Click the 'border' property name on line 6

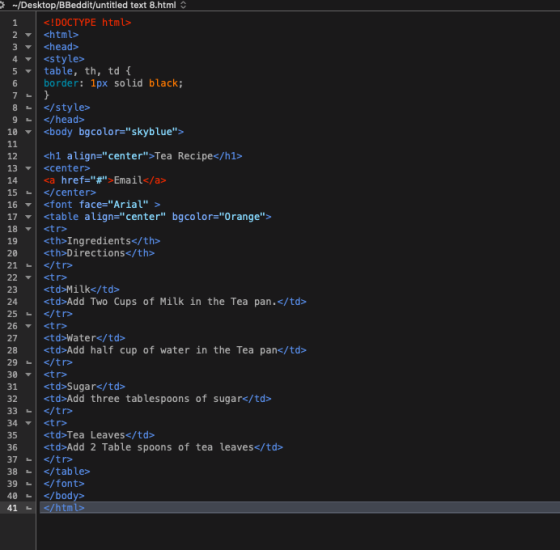61,83
